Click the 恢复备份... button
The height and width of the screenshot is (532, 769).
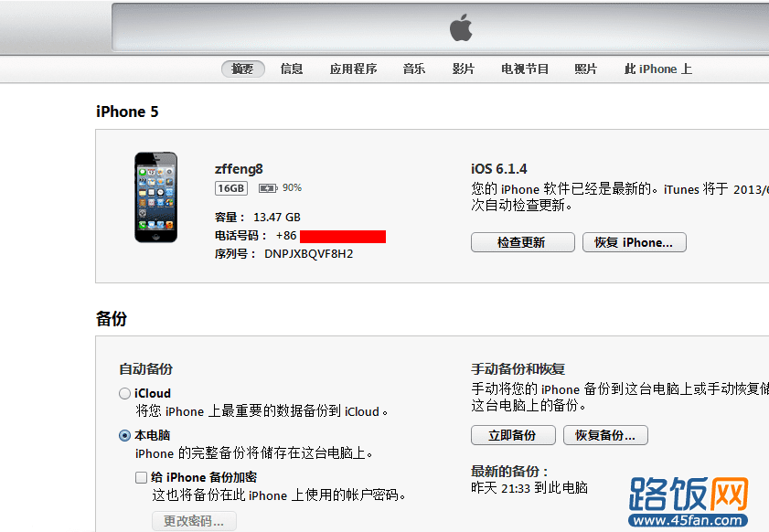coord(605,435)
